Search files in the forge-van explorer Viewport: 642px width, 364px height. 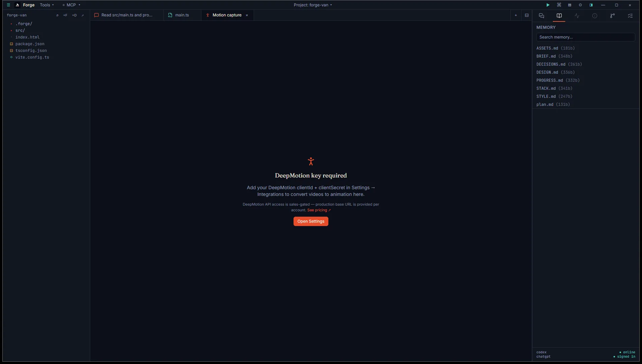(x=57, y=15)
